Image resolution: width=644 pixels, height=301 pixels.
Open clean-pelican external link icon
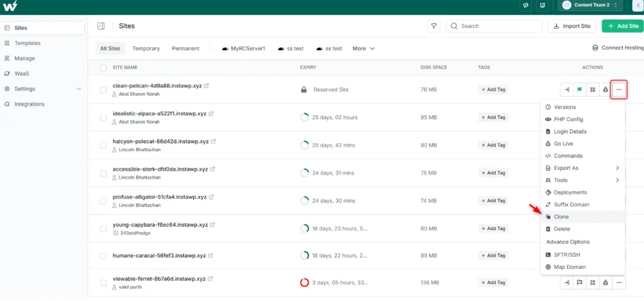pyautogui.click(x=207, y=86)
